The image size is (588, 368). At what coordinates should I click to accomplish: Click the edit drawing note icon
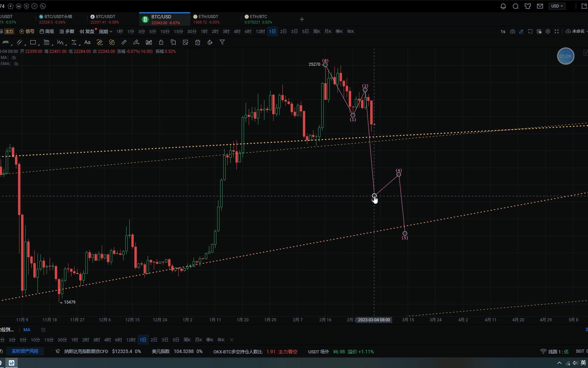(185, 42)
